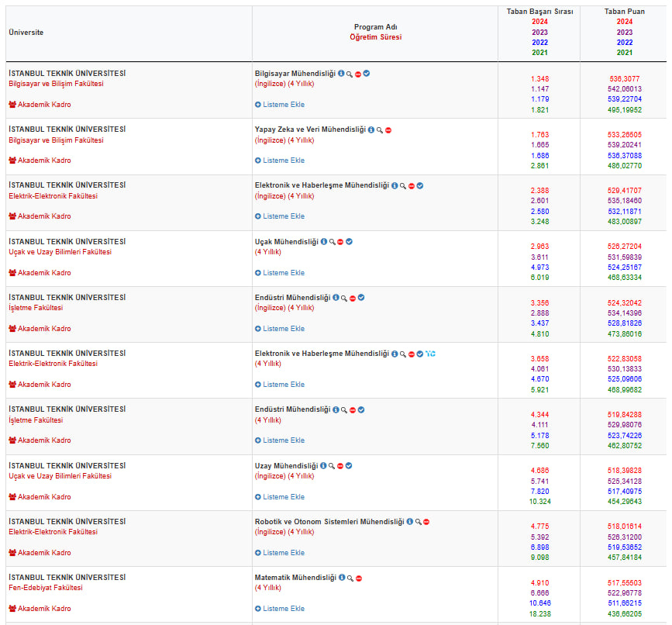Click magnifier icon beside Yapay Zeka ve Veri Mühendisliği

[x=379, y=130]
